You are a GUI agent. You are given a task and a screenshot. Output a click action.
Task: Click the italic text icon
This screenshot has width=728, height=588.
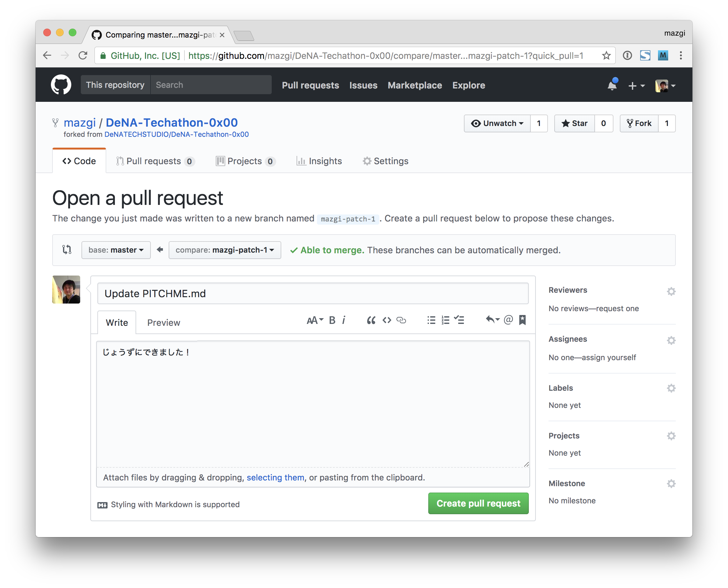point(344,320)
